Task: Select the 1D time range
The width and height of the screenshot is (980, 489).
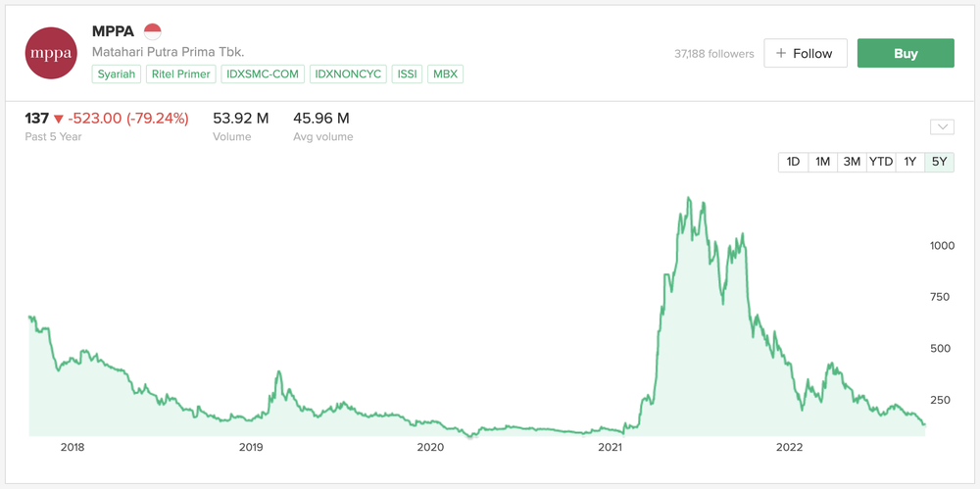Action: click(x=793, y=162)
